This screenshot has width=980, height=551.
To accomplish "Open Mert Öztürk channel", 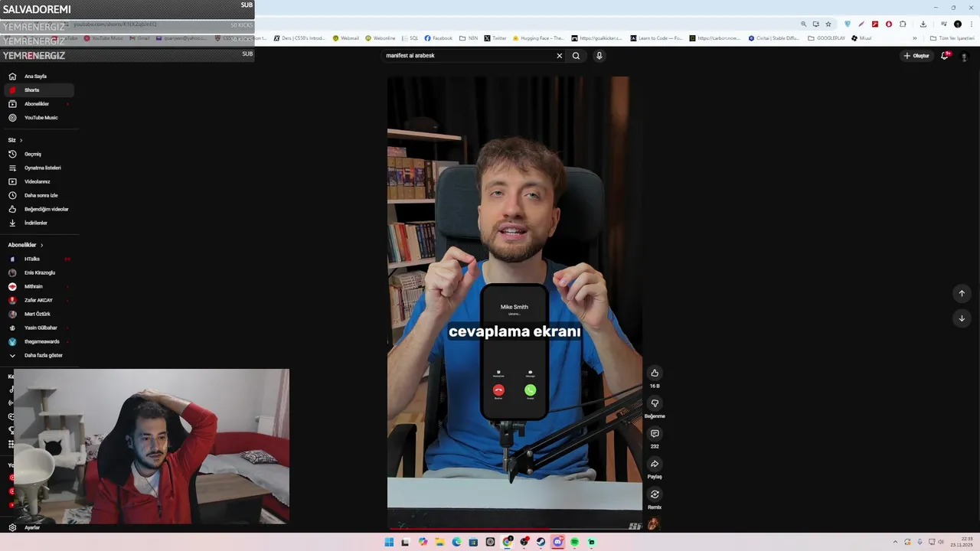I will pyautogui.click(x=38, y=314).
